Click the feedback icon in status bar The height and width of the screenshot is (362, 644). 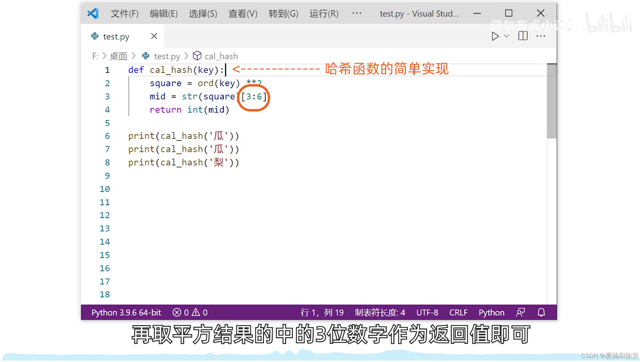(x=520, y=312)
